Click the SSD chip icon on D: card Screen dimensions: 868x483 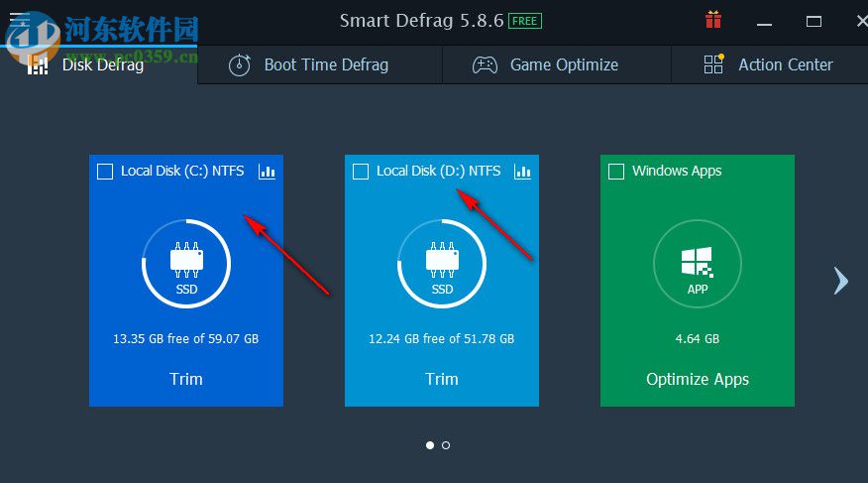(x=442, y=259)
